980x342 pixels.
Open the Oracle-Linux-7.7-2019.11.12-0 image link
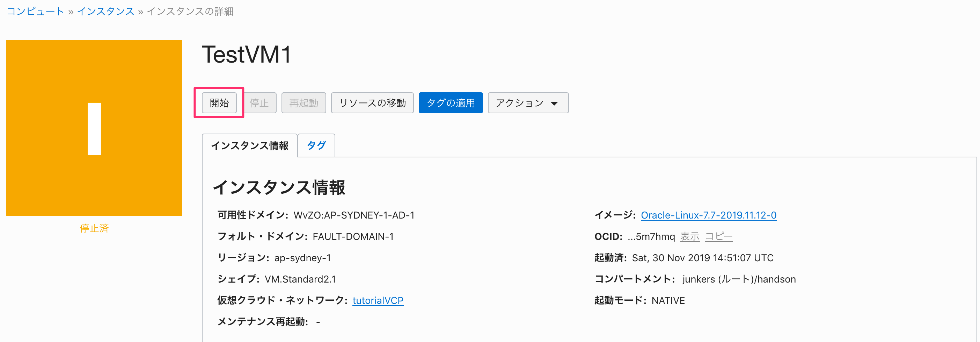click(x=708, y=215)
